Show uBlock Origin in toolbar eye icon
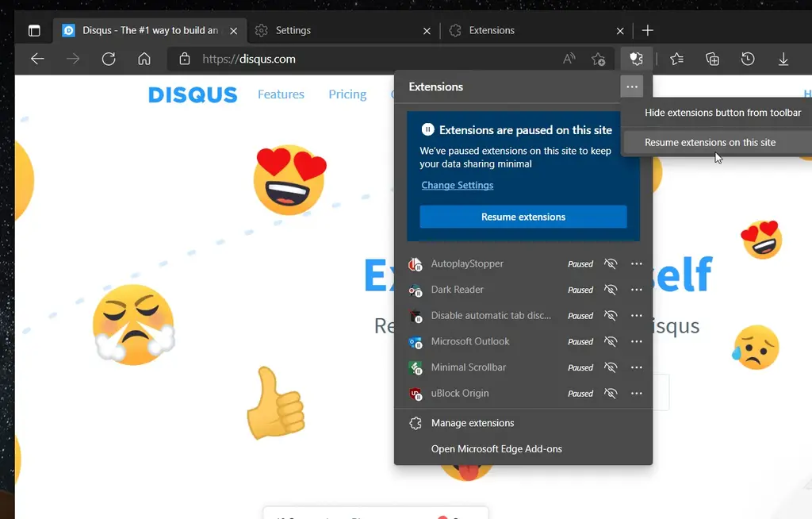The height and width of the screenshot is (519, 812). coord(611,394)
